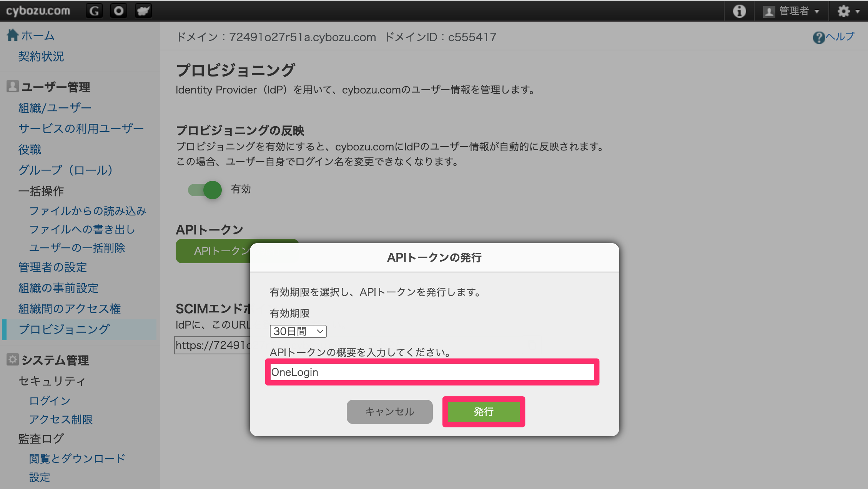Toggle the provisioning 有効 switch
This screenshot has height=489, width=868.
pos(205,189)
